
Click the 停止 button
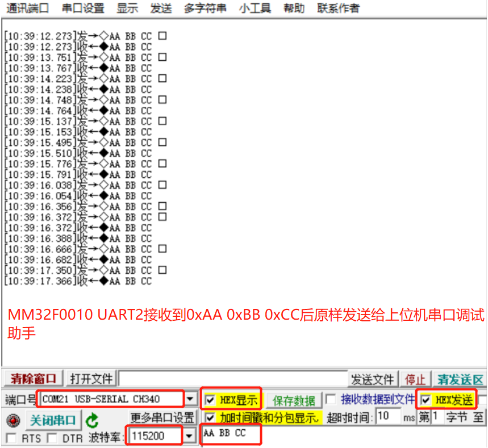(x=415, y=379)
